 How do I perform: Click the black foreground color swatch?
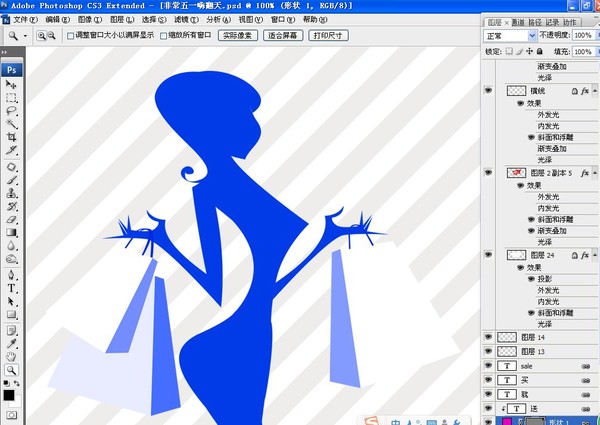[8, 395]
